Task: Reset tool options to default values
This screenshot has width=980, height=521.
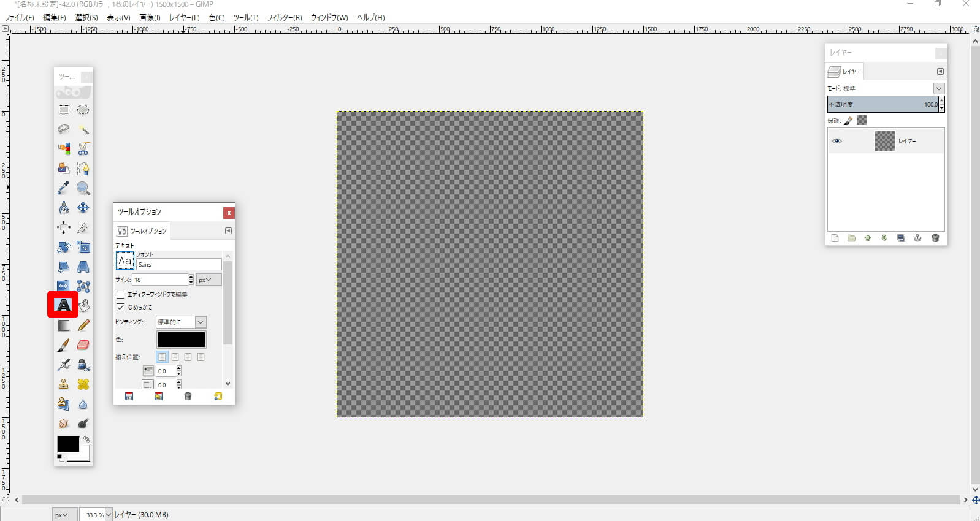Action: (218, 397)
